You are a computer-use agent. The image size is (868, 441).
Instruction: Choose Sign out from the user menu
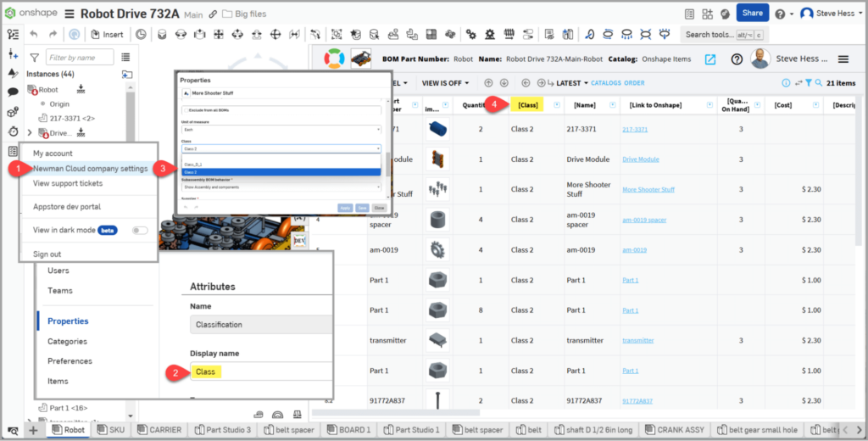(x=47, y=254)
